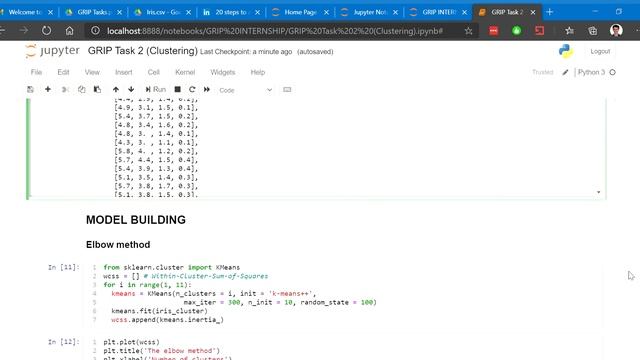Move selected cell up arrow
Viewport: 640px width, 360px height.
click(x=116, y=89)
